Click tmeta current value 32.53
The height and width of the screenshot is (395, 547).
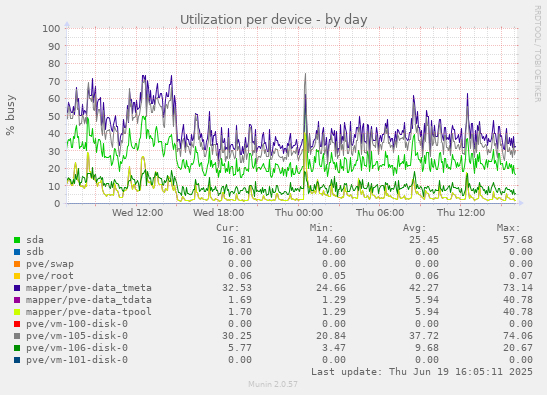[x=237, y=288]
